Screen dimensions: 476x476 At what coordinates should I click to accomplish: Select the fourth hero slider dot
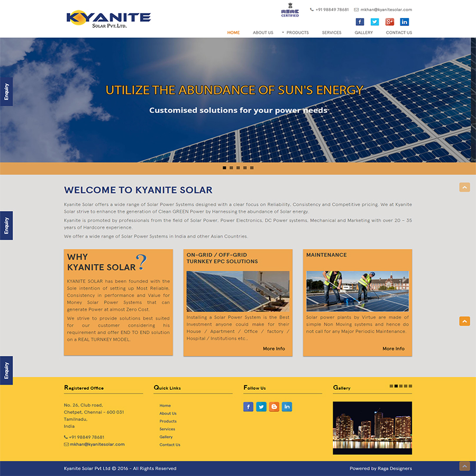(x=245, y=168)
